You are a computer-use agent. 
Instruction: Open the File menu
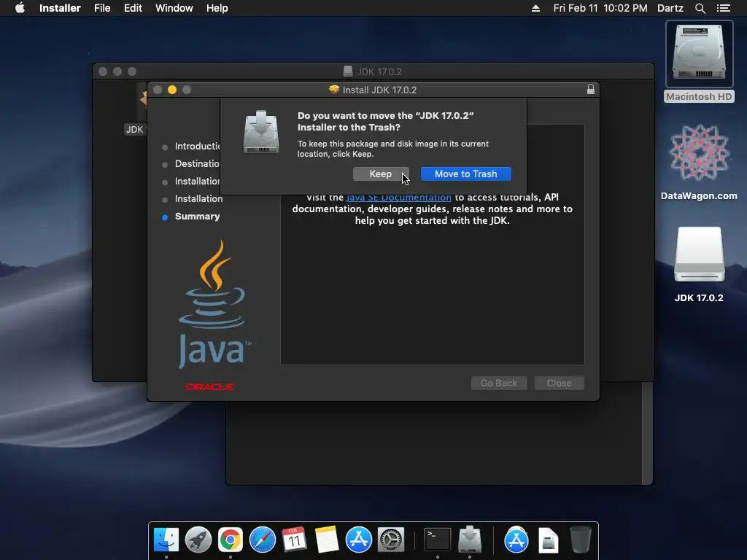pos(102,8)
